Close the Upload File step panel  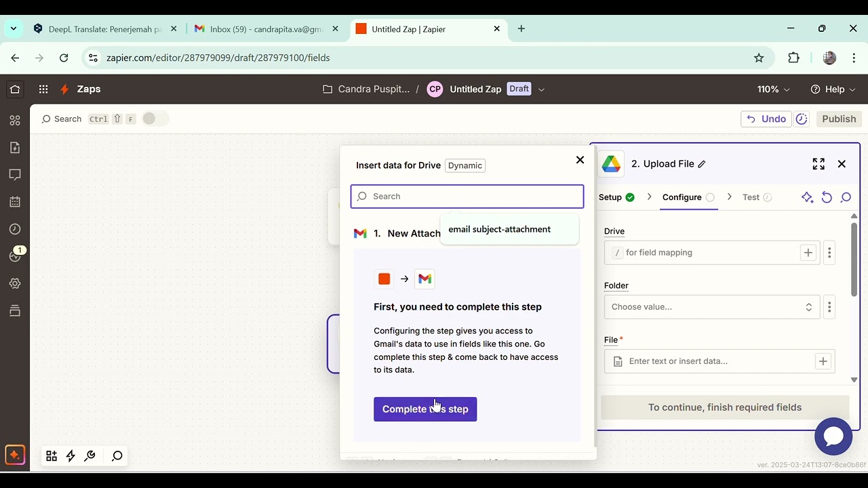842,164
